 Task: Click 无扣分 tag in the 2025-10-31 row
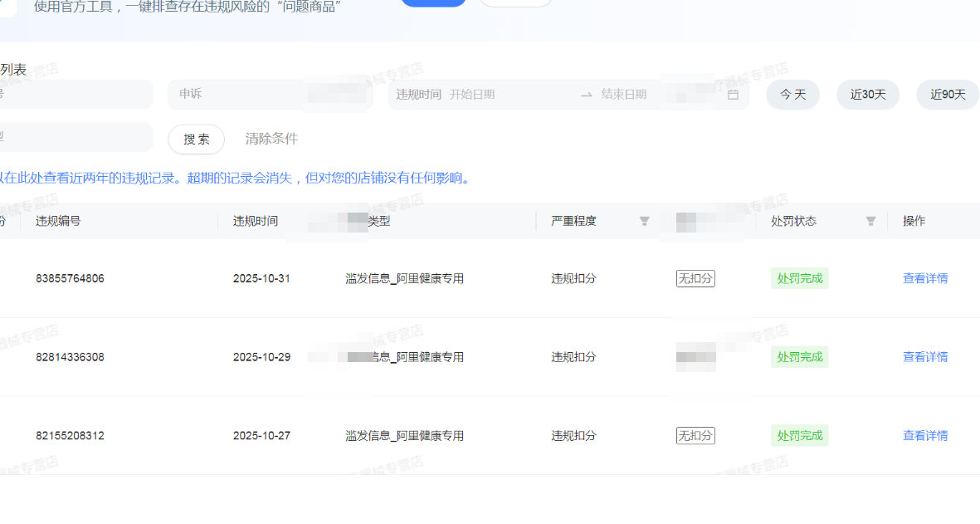coord(695,278)
